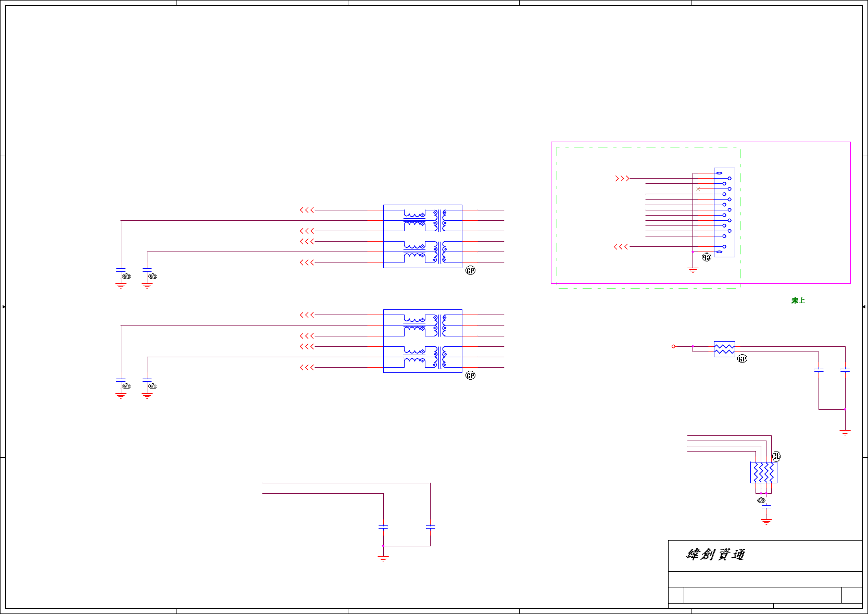Select the red <<< off-page port in the magenta box
The width and height of the screenshot is (868, 614).
pos(621,247)
